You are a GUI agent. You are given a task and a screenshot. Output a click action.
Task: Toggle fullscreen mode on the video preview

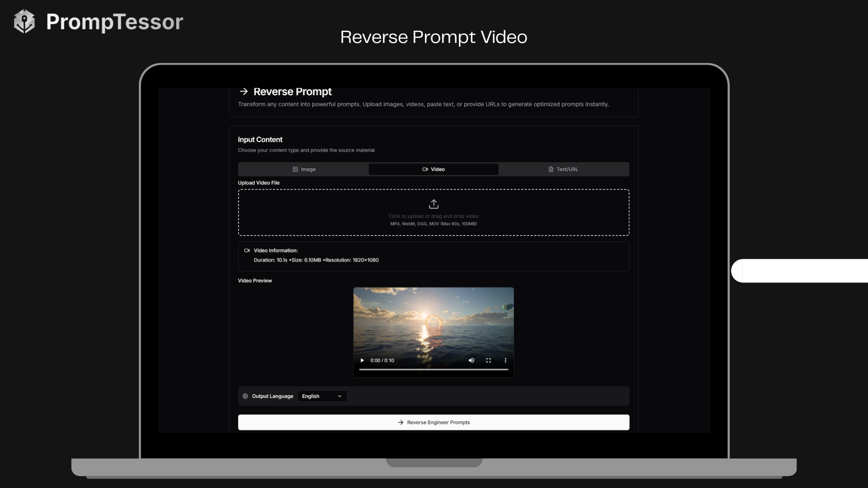click(488, 360)
